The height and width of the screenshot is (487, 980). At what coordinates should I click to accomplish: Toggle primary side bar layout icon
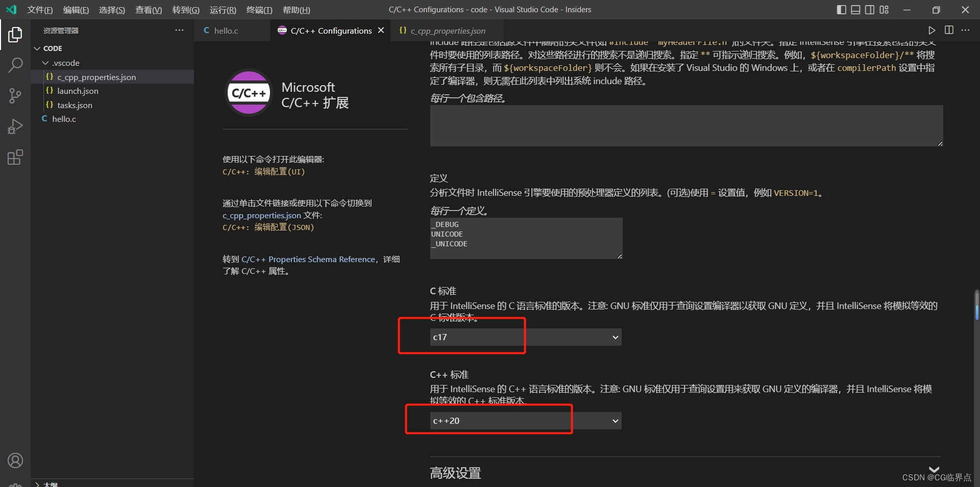click(842, 10)
